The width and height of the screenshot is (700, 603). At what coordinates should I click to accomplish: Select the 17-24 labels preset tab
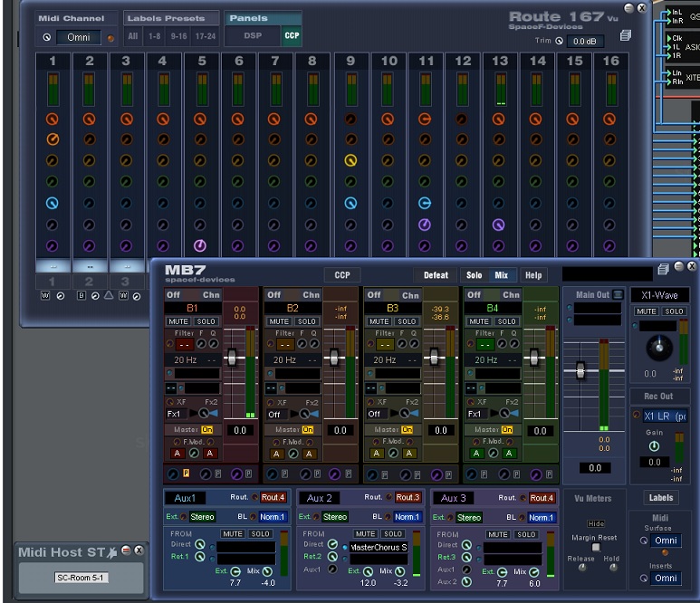[206, 36]
